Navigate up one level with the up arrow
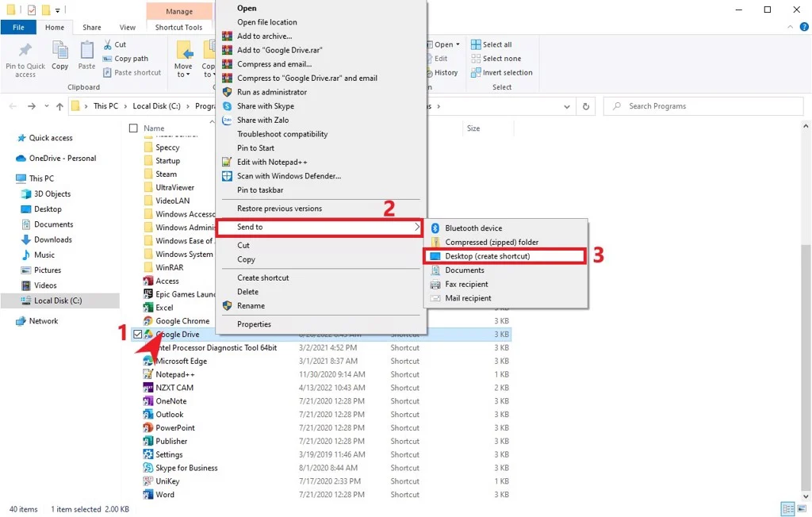The height and width of the screenshot is (517, 812). pyautogui.click(x=60, y=105)
